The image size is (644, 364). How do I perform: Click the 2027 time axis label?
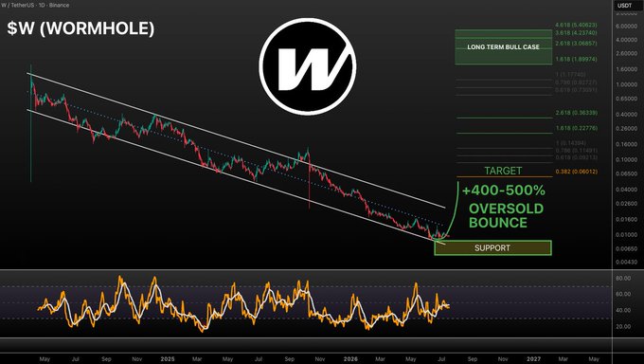pos(533,359)
